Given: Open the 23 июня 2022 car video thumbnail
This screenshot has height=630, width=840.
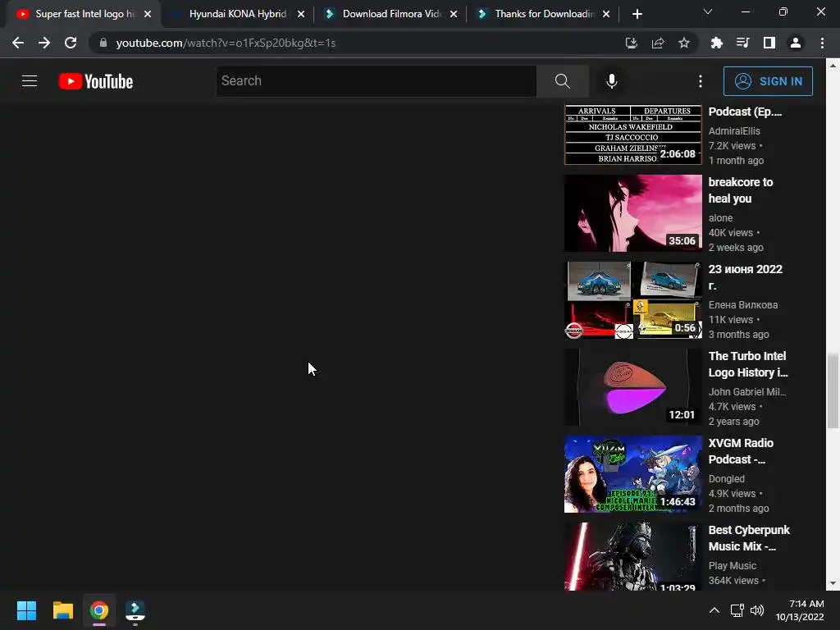Looking at the screenshot, I should (x=632, y=300).
